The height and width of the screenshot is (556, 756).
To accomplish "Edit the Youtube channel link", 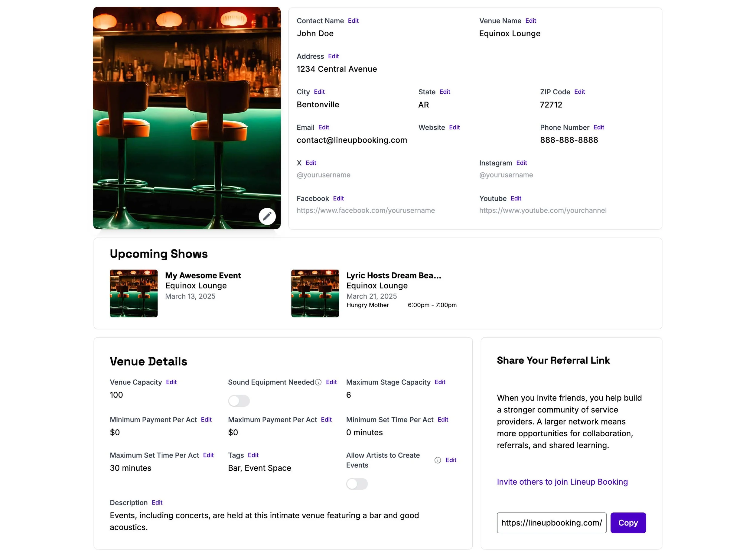I will [516, 198].
